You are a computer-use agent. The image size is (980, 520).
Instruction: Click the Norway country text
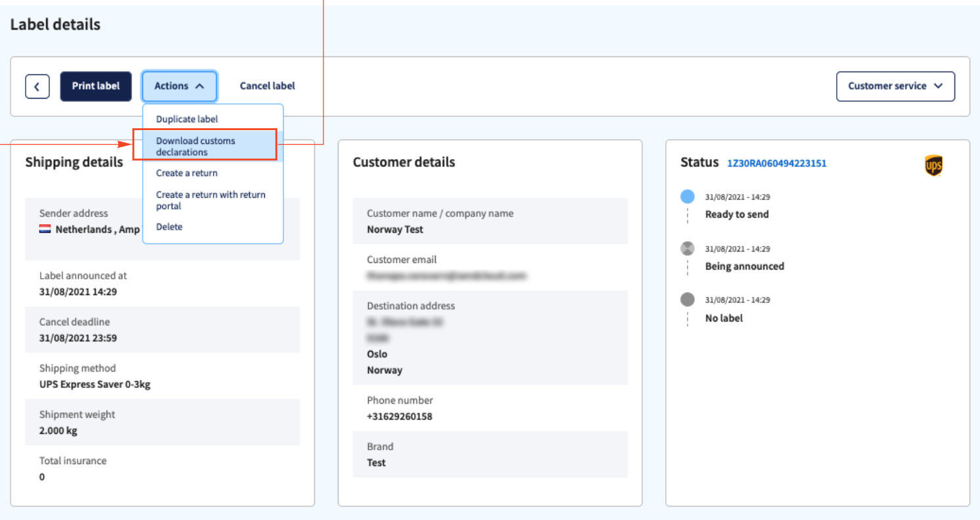click(x=385, y=370)
